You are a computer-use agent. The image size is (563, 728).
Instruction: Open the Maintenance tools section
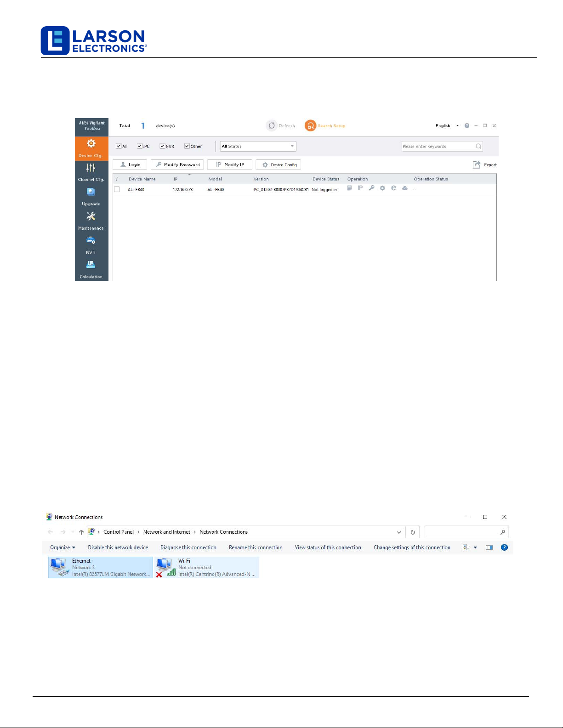91,220
